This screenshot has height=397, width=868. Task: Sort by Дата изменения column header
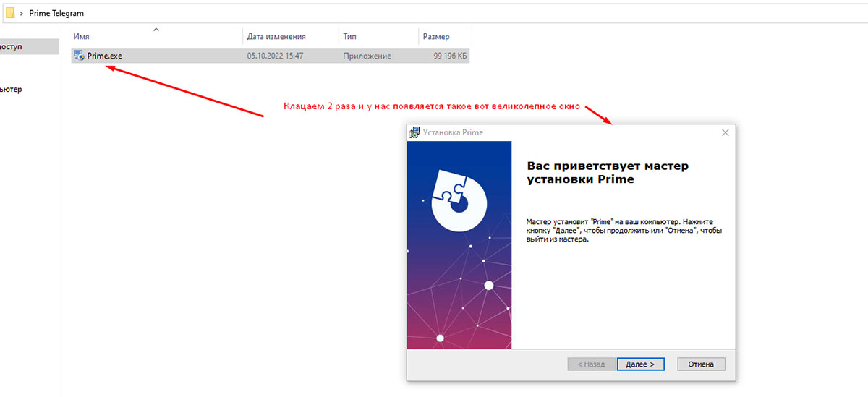click(276, 37)
